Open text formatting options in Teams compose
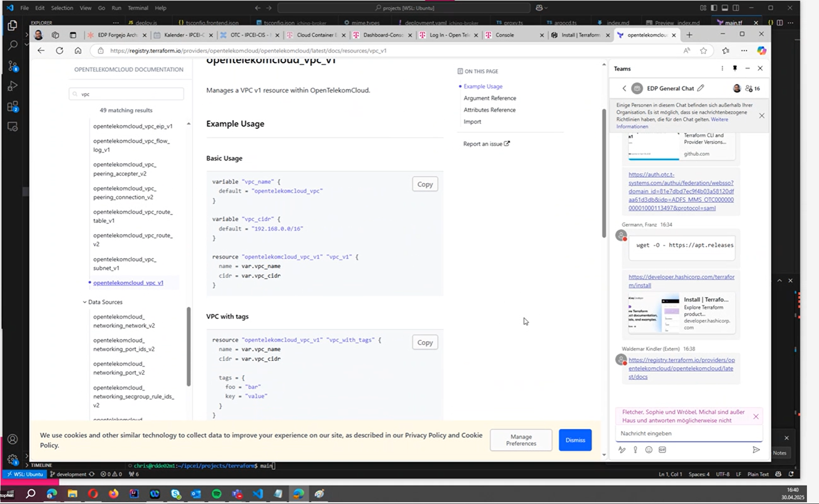 pos(622,450)
